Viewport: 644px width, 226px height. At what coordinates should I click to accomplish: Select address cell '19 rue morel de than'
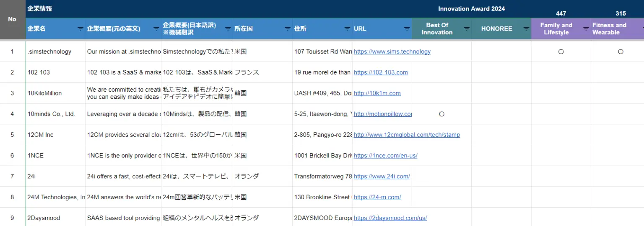322,72
